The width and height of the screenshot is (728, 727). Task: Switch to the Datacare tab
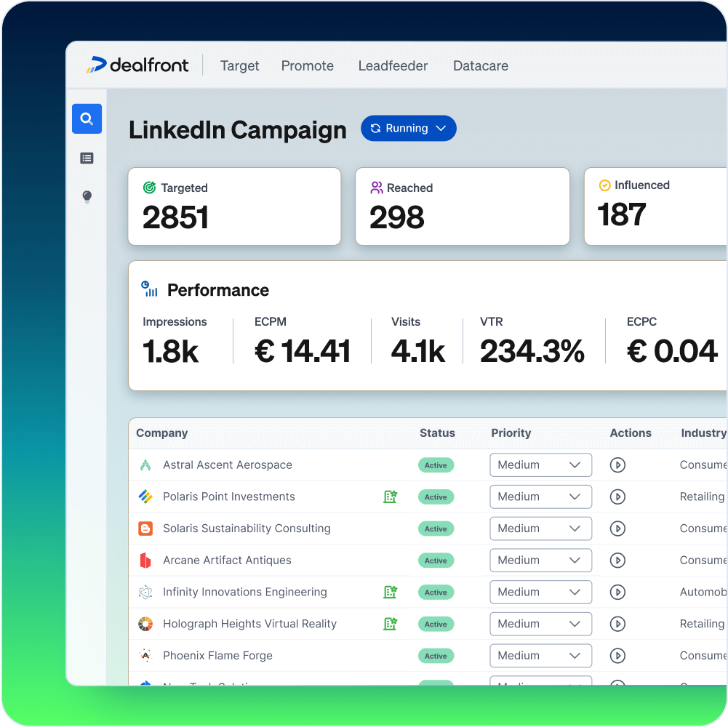point(481,66)
